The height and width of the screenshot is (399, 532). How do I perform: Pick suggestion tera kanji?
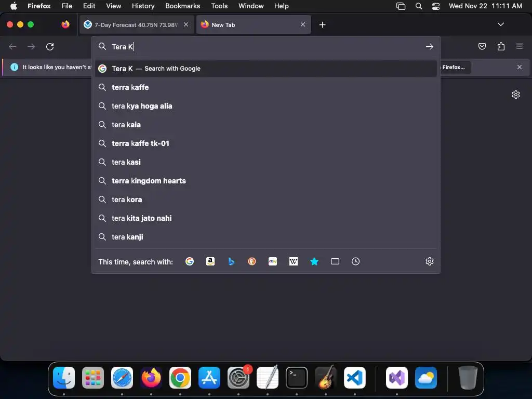pyautogui.click(x=265, y=237)
